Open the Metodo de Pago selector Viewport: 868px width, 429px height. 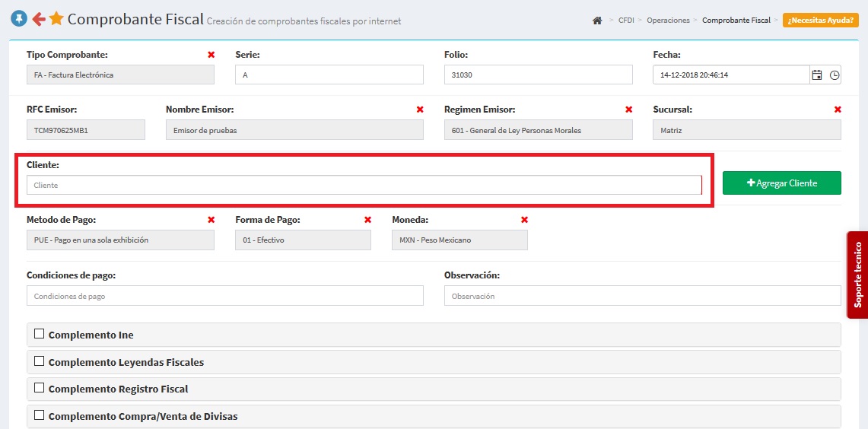[120, 240]
